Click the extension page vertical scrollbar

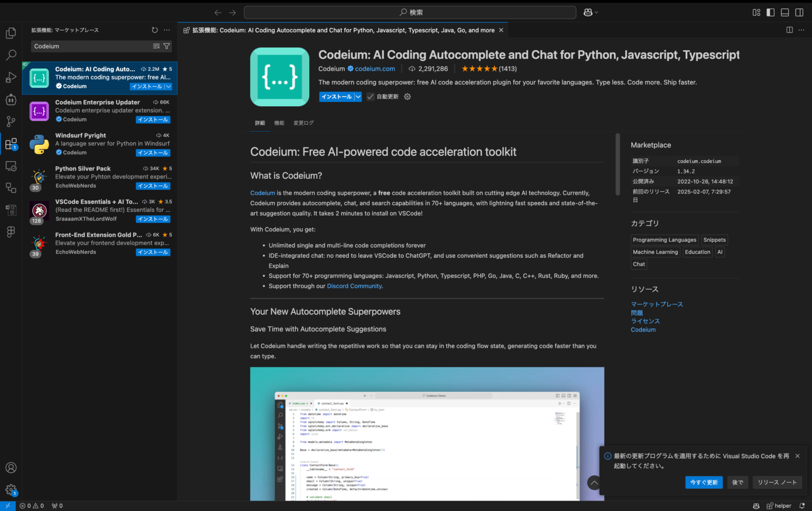click(x=617, y=164)
